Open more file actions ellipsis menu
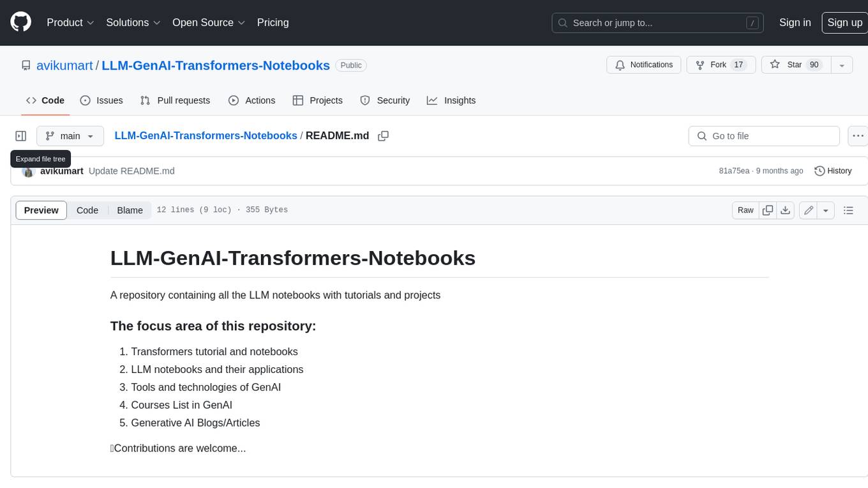This screenshot has width=868, height=488. coord(858,136)
